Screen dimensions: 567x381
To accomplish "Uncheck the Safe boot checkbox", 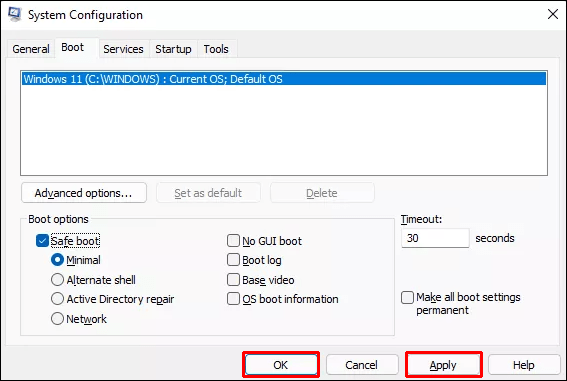I will [x=42, y=241].
